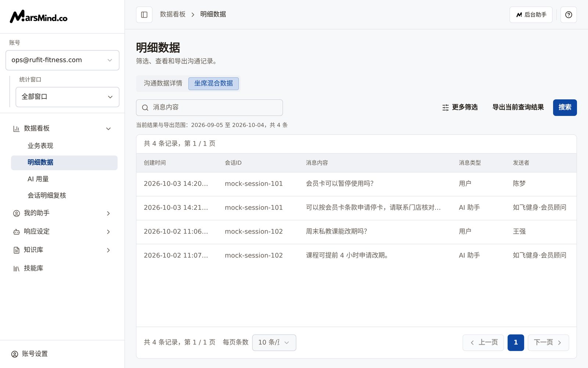The image size is (588, 368).
Task: Open the 全部窗口 window dropdown
Action: click(x=68, y=97)
